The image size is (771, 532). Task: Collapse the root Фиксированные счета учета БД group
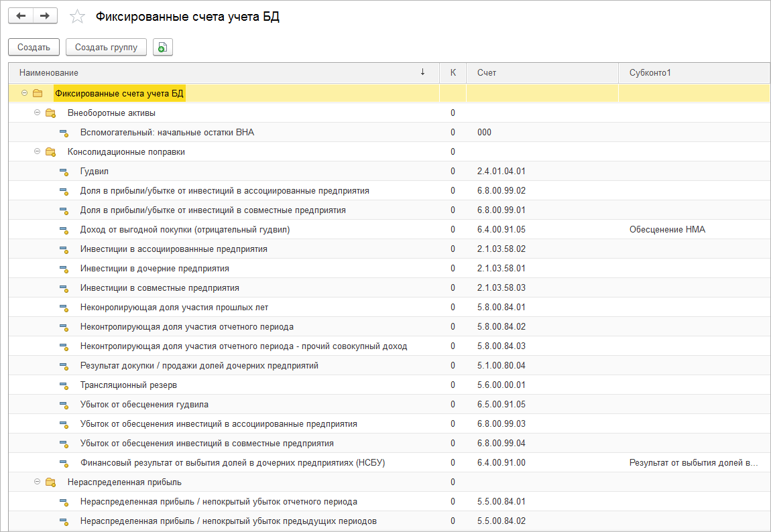coord(25,93)
